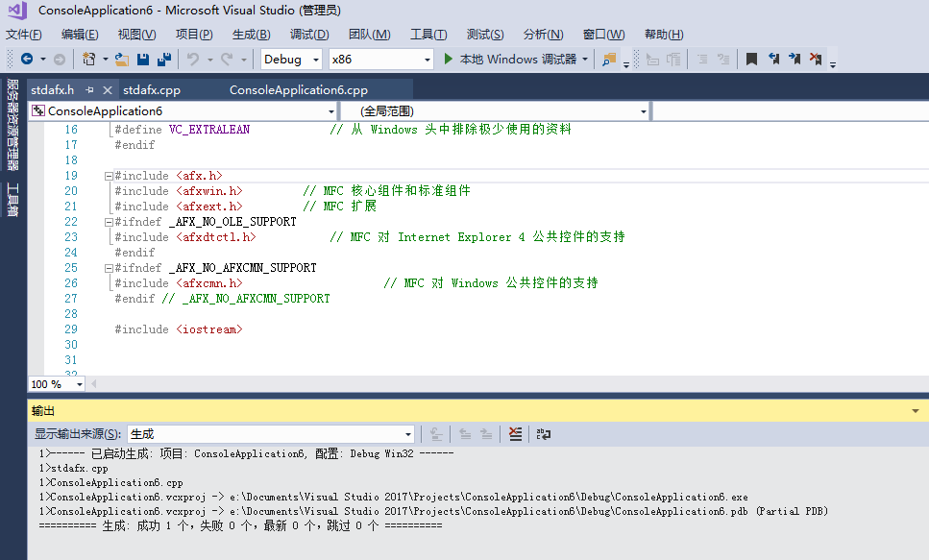The width and height of the screenshot is (929, 560).
Task: Click the standard toolbar overflow options arrow
Action: (x=625, y=64)
